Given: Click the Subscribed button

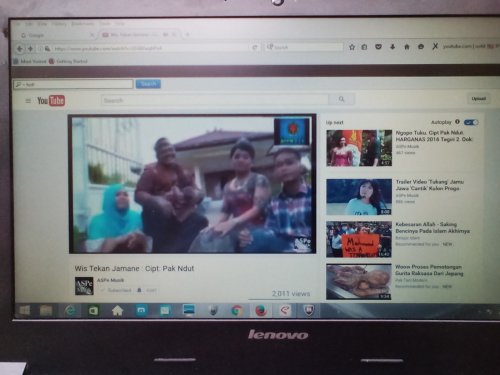Looking at the screenshot, I should (x=116, y=290).
